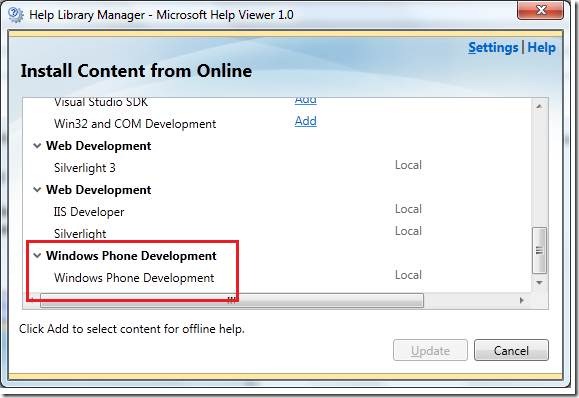This screenshot has height=398, width=579.
Task: Select the Silverlight entry below IIS Developer
Action: coord(80,234)
